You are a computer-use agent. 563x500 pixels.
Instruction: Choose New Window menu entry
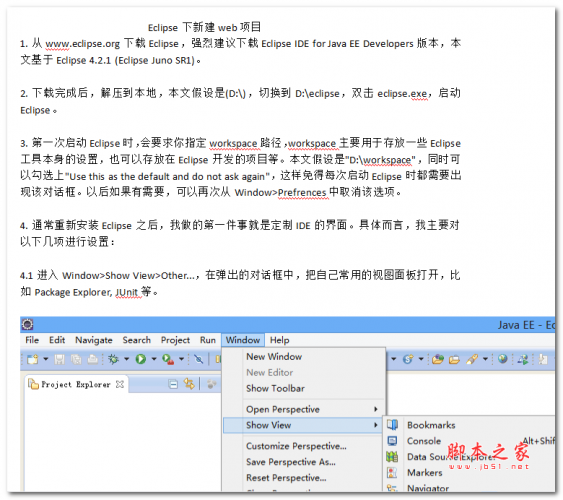[303, 356]
